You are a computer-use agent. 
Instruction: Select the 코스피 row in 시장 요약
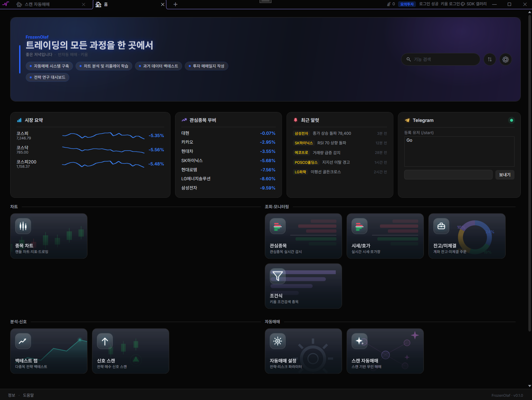(90, 135)
